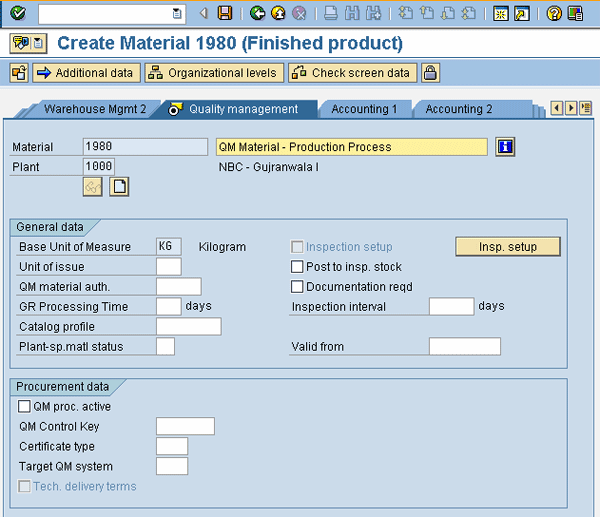Toggle the QM proc. active checkbox
The height and width of the screenshot is (517, 600).
click(25, 407)
